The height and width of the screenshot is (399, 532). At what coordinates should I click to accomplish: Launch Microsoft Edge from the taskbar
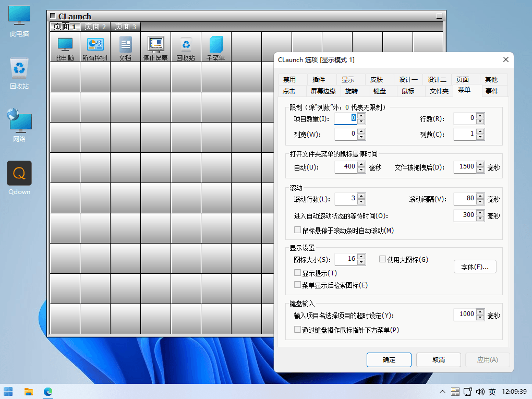48,392
